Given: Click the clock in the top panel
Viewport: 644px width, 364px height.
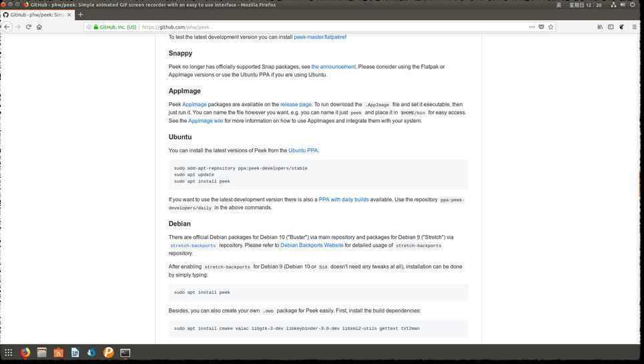Looking at the screenshot, I should coord(585,5).
